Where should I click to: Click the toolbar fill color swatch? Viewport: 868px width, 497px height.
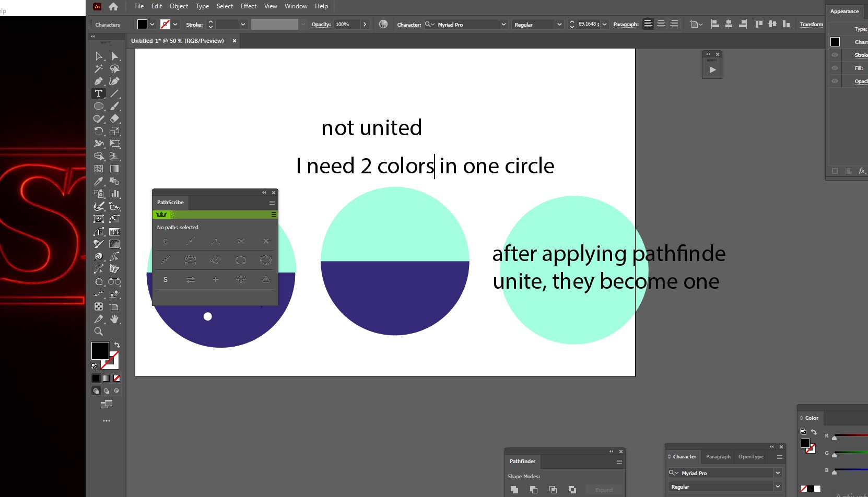[100, 351]
